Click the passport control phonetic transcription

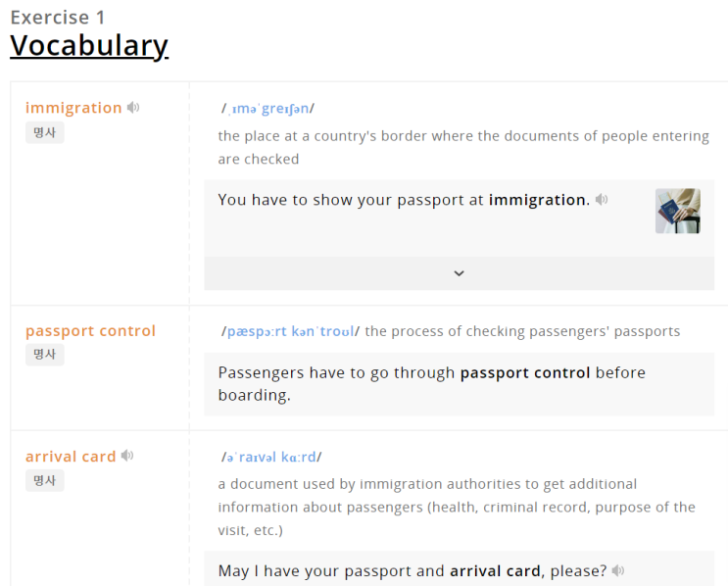pos(291,332)
